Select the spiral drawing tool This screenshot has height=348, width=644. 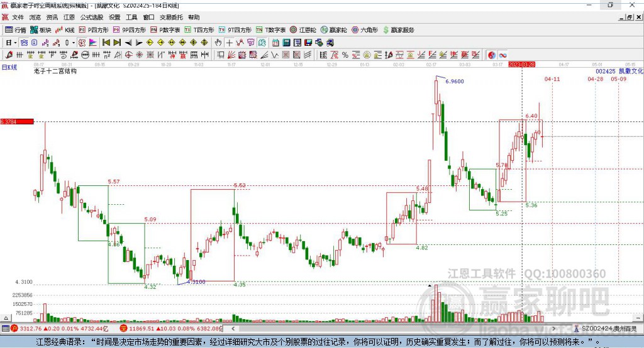point(64,55)
